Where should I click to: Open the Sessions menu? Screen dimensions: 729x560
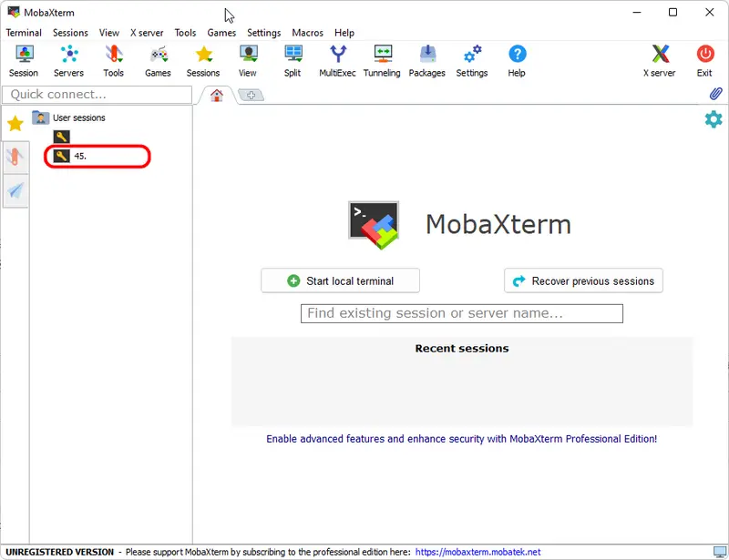point(70,33)
